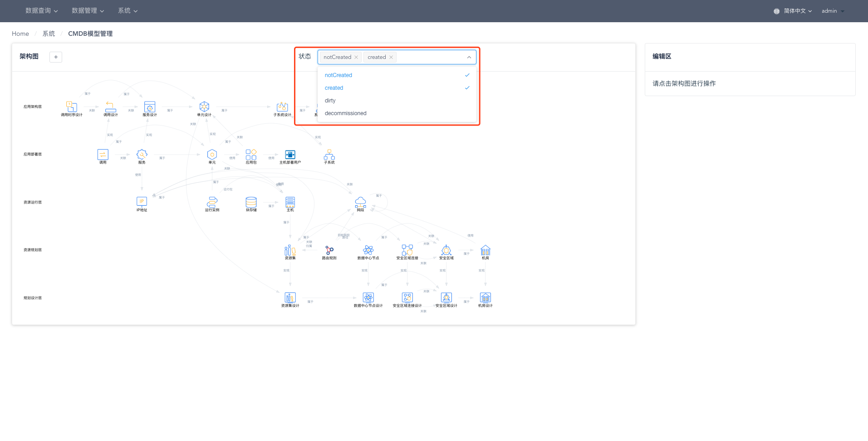The height and width of the screenshot is (441, 868).
Task: Click the 主机 server node icon
Action: click(x=290, y=202)
